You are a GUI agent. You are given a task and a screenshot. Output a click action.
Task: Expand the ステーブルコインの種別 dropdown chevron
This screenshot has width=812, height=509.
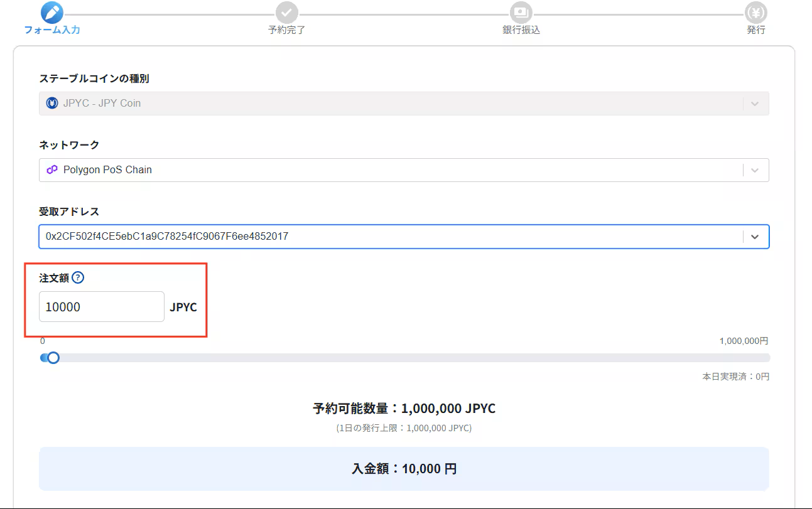pos(755,103)
